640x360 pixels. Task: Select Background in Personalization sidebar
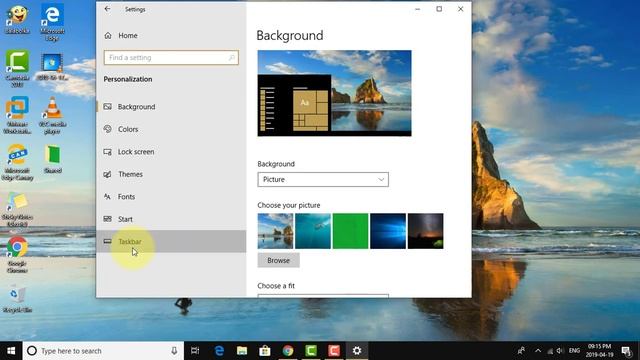point(171,107)
